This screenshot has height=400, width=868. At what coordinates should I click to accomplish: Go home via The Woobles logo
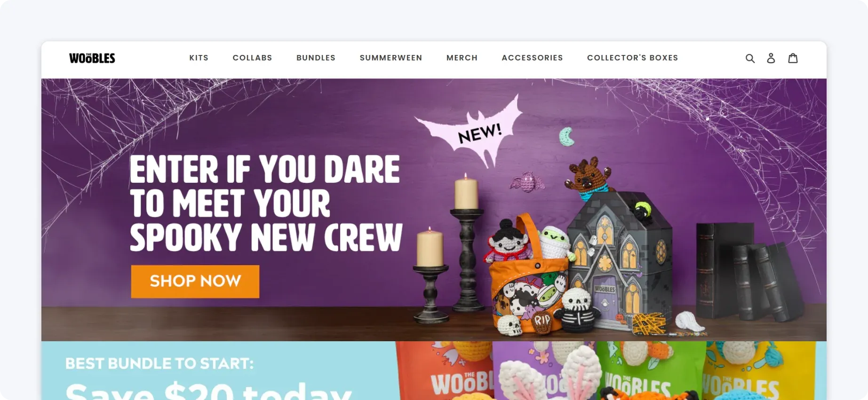92,58
